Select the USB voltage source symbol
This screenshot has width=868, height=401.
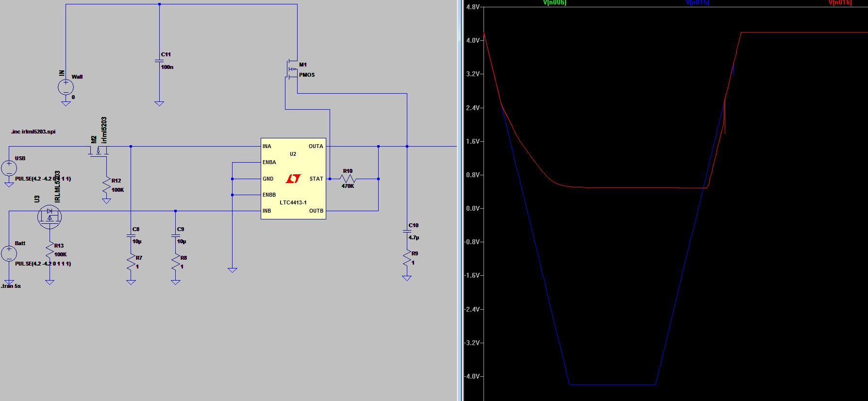[x=9, y=168]
